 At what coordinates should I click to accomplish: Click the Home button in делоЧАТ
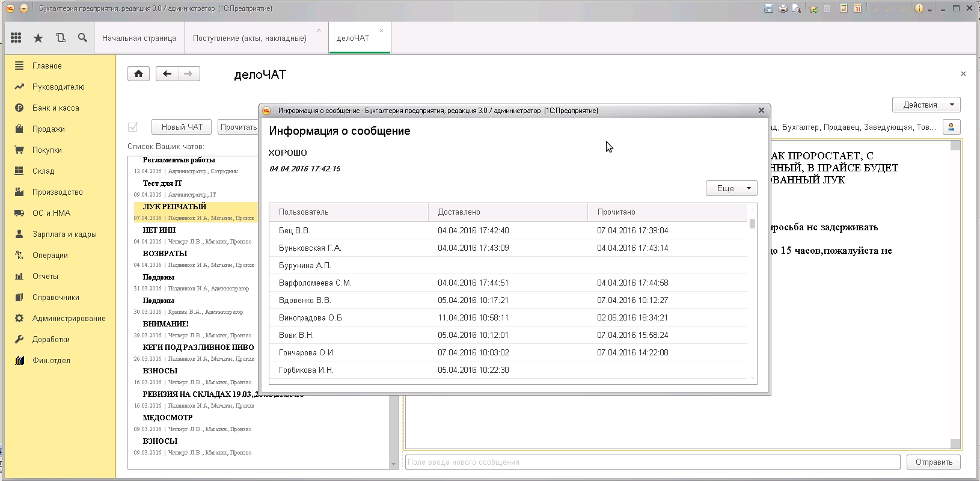138,73
